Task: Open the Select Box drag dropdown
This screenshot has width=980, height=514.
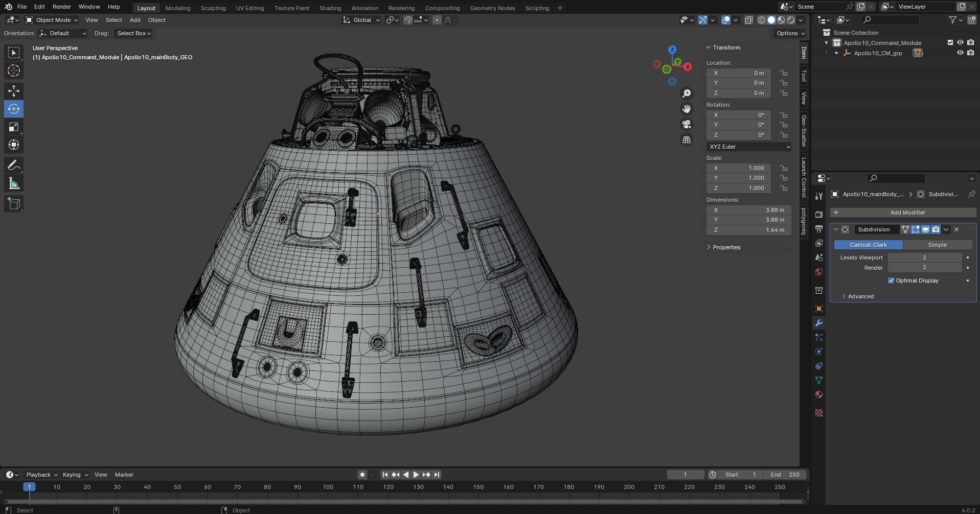Action: pyautogui.click(x=134, y=33)
